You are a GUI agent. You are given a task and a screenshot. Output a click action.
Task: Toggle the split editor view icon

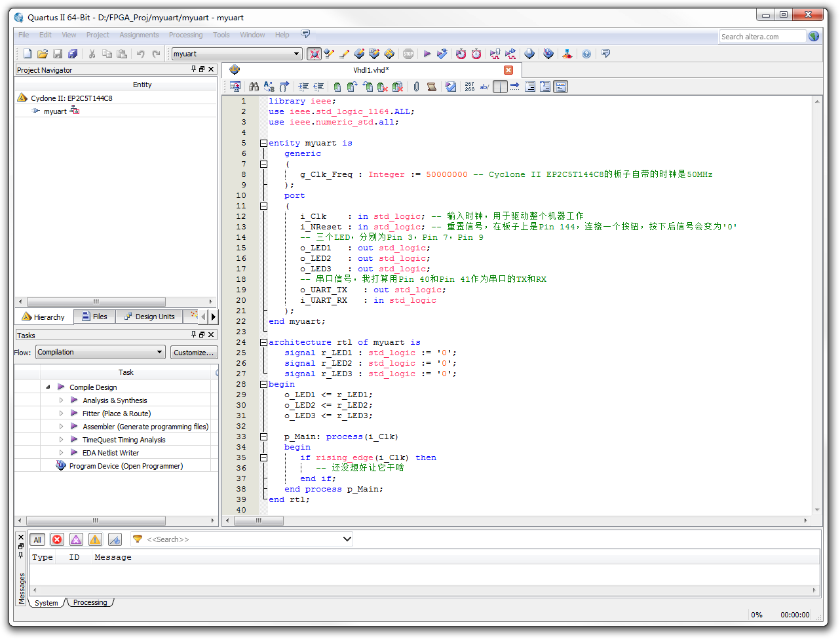pos(500,87)
